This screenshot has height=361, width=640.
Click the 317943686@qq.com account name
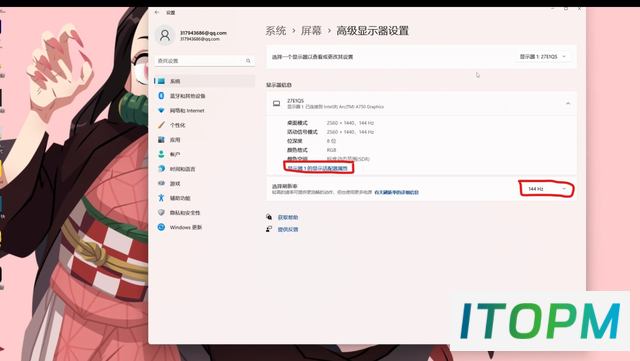tap(203, 33)
